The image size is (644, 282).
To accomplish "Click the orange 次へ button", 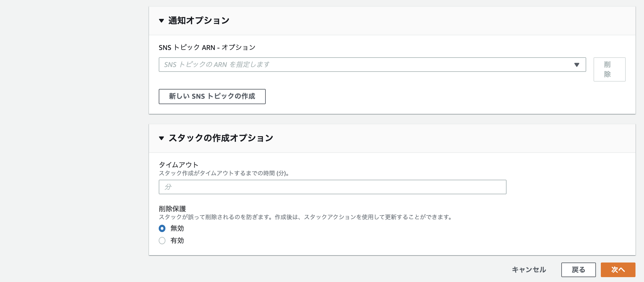I will [x=618, y=270].
